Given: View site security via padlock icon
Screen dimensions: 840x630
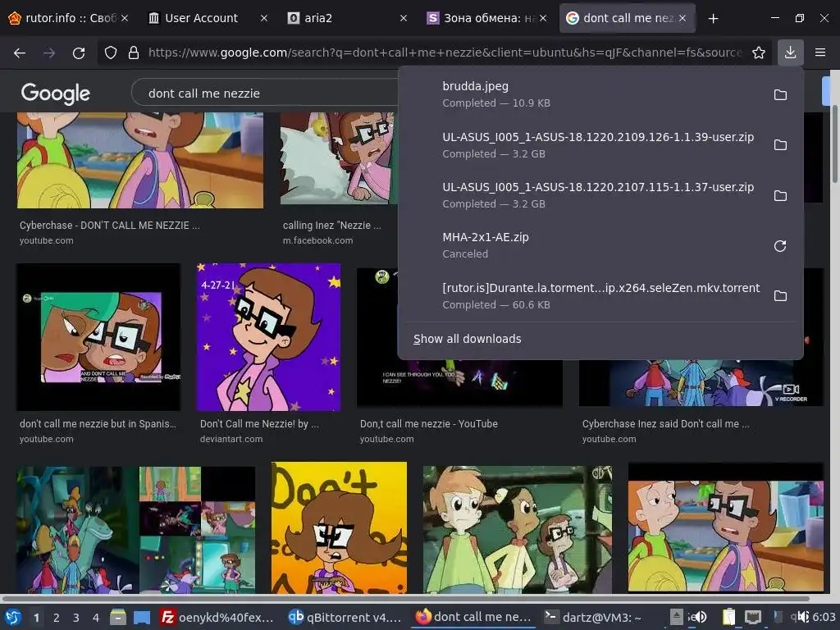Looking at the screenshot, I should pyautogui.click(x=134, y=52).
